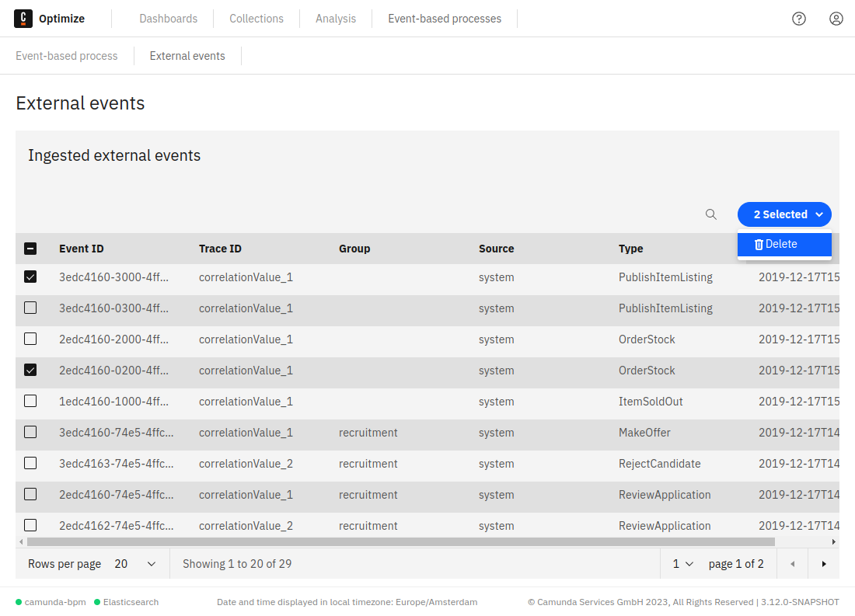Uncheck the event starting with 3edc4160-3000

[30, 277]
